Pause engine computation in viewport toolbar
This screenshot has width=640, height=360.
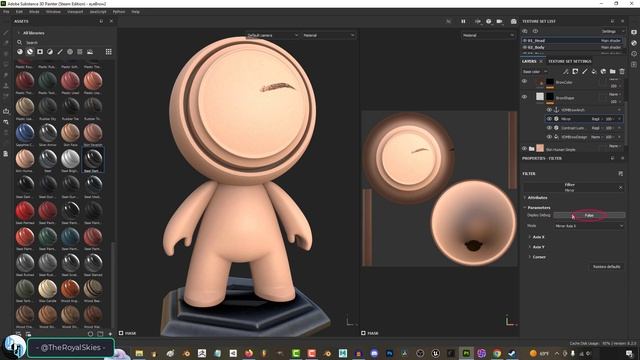click(463, 21)
